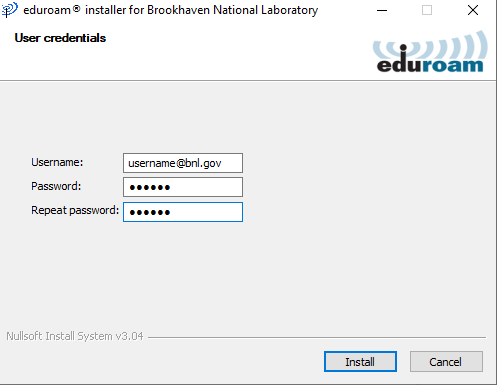Click into the Repeat password field
The height and width of the screenshot is (385, 497).
coord(183,212)
